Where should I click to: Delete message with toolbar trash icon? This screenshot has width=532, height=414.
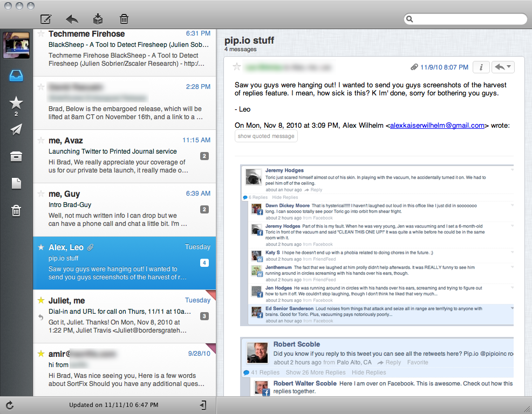tap(124, 19)
